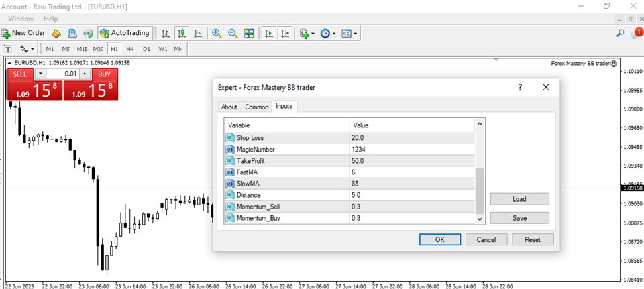Select the M30 timeframe

[98, 49]
